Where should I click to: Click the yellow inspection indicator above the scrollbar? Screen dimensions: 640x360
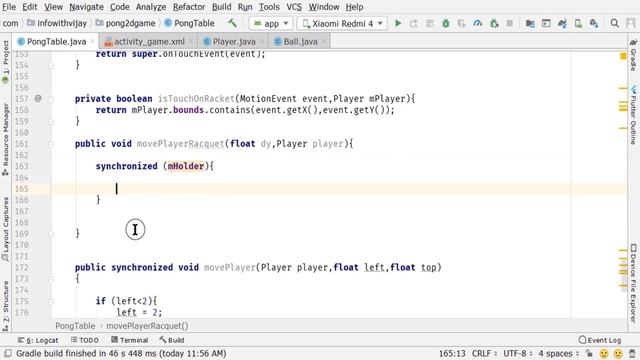[x=623, y=56]
